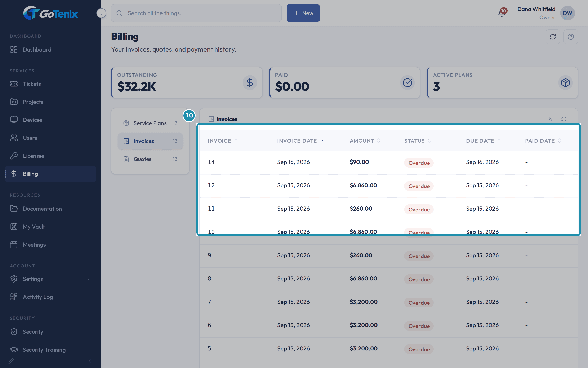This screenshot has height=368, width=588.
Task: Open invoice 11 row
Action: [x=389, y=210]
